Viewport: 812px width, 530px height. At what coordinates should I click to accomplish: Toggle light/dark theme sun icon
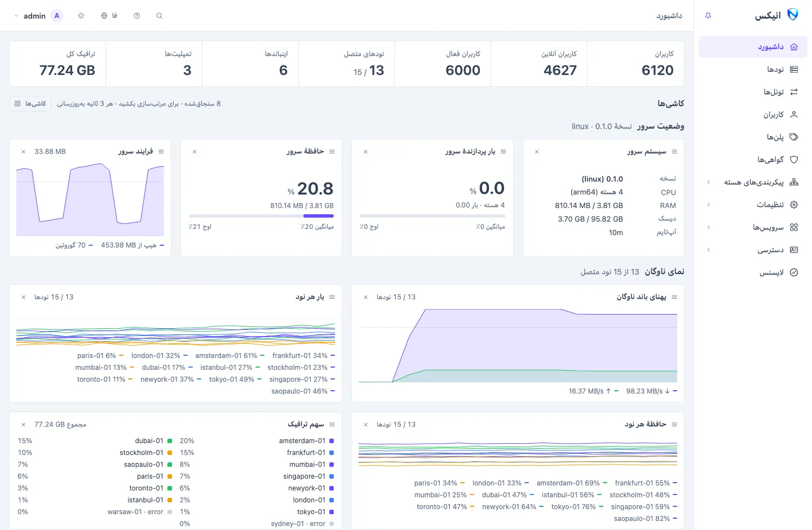point(81,16)
